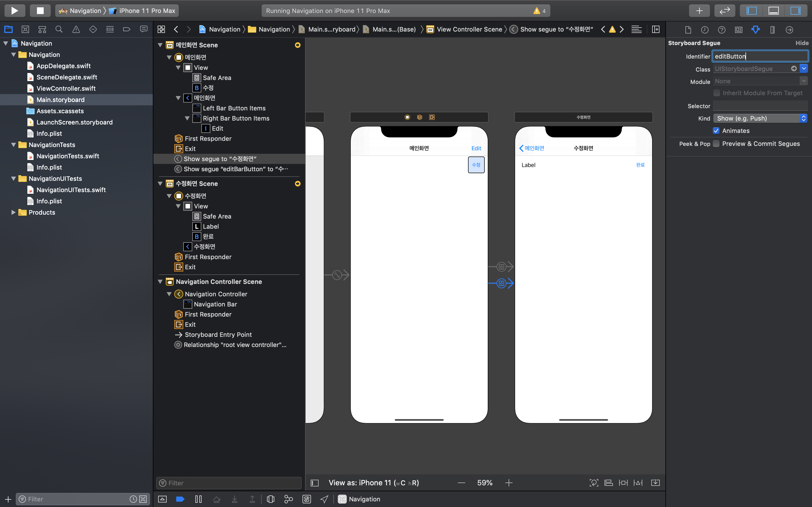Open the Find navigator magnifier icon

[x=59, y=30]
